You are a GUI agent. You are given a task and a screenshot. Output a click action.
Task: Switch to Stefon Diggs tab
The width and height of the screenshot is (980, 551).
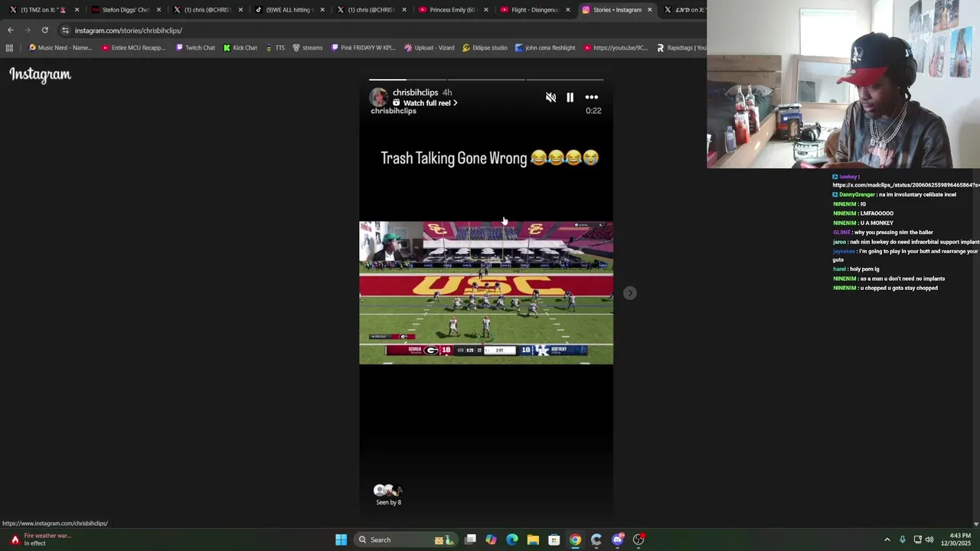point(122,10)
